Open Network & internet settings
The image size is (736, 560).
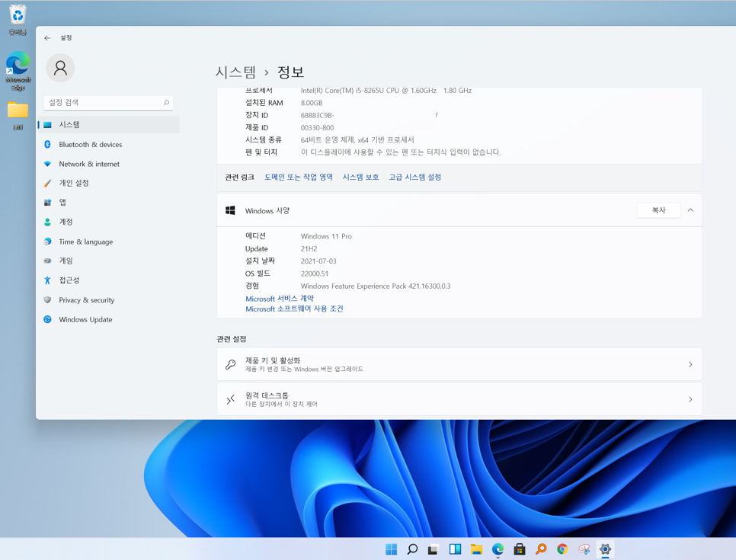click(x=108, y=164)
